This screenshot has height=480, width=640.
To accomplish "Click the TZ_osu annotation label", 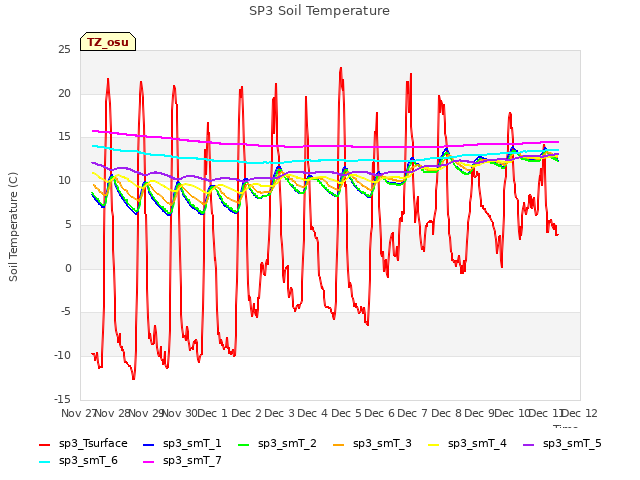I will (x=108, y=42).
